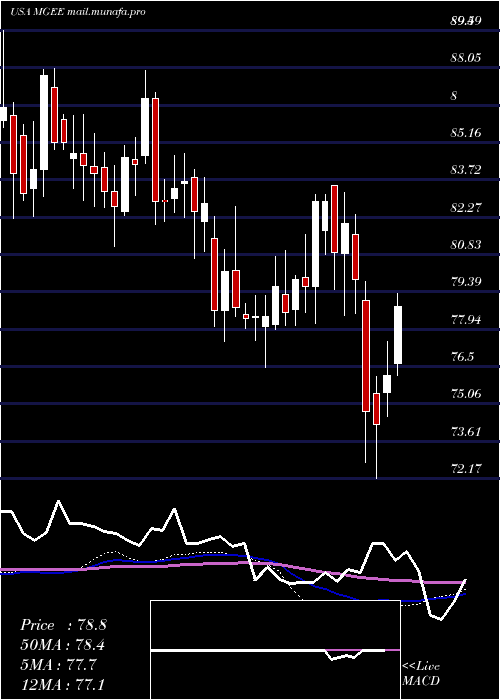The width and height of the screenshot is (500, 700).
Task: Click the 80.83 price axis label
Action: click(x=466, y=245)
